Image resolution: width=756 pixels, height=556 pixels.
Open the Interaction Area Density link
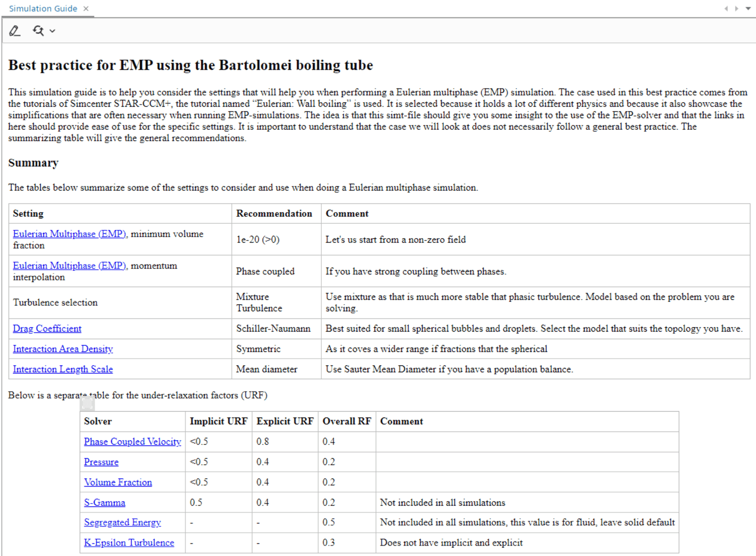point(62,349)
